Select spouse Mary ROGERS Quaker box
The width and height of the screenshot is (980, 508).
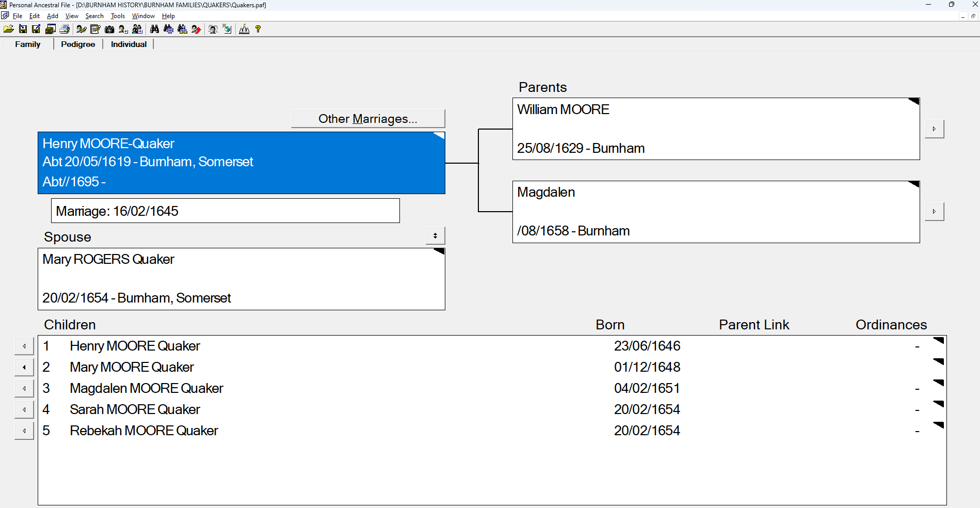241,279
